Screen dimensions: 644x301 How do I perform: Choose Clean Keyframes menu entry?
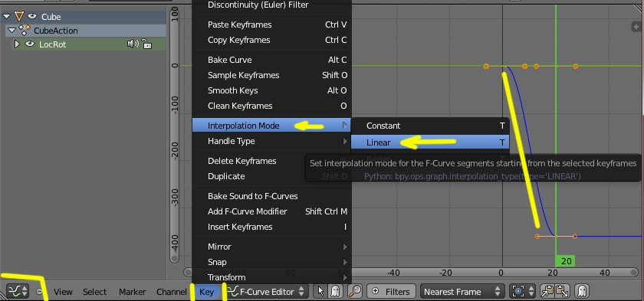(272, 106)
